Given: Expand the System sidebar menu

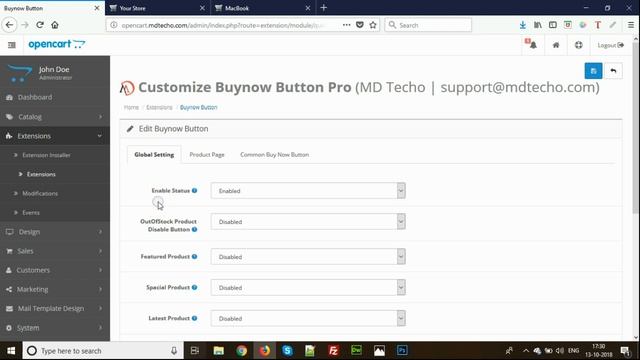Looking at the screenshot, I should [x=55, y=328].
